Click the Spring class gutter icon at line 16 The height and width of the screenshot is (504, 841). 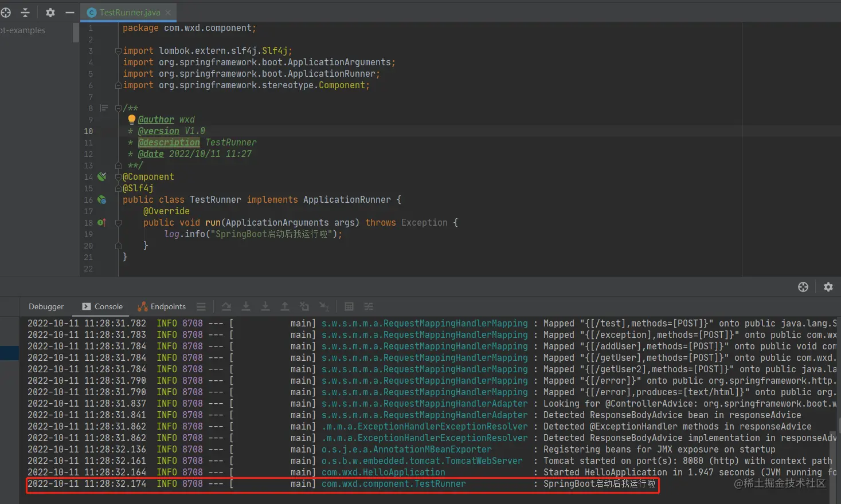click(101, 199)
